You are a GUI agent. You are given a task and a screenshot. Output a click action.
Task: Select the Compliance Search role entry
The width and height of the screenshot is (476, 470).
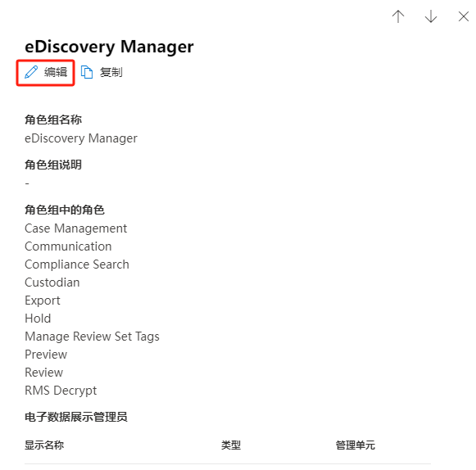click(77, 264)
